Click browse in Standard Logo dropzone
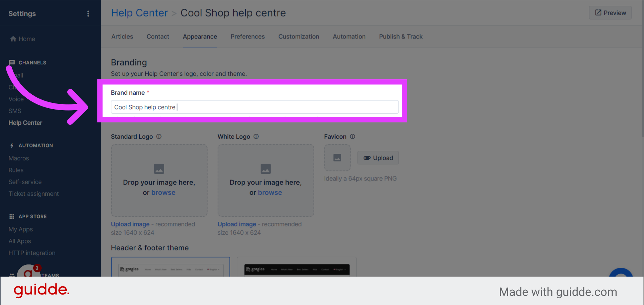This screenshot has height=305, width=644. [163, 192]
